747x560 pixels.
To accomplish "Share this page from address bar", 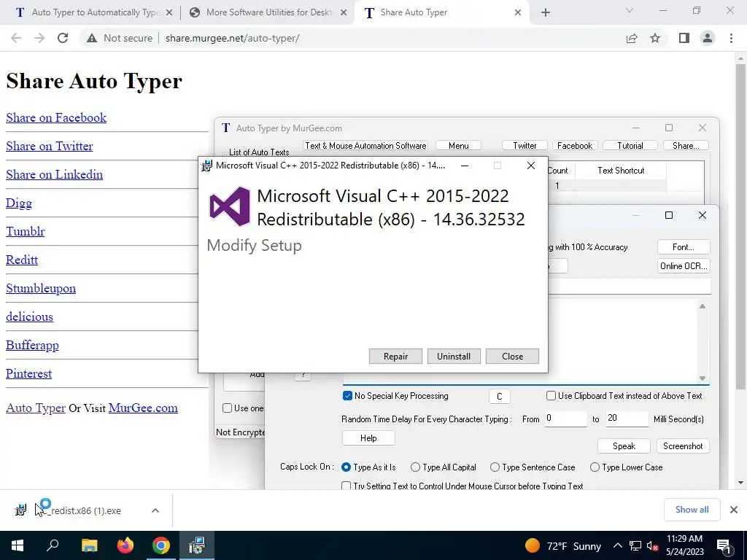I will point(632,38).
